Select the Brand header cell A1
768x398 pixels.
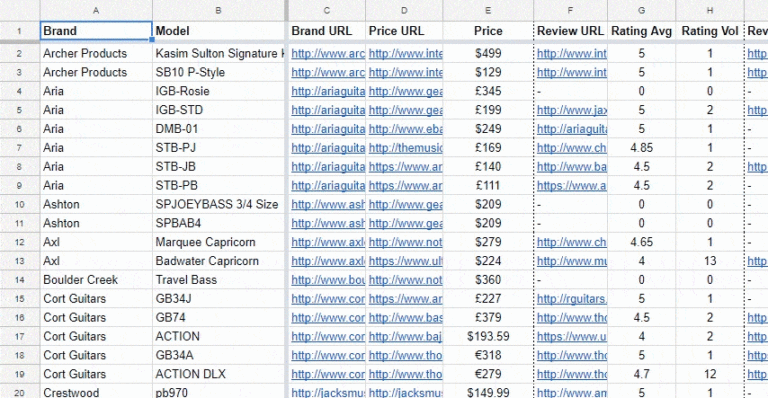pyautogui.click(x=96, y=31)
